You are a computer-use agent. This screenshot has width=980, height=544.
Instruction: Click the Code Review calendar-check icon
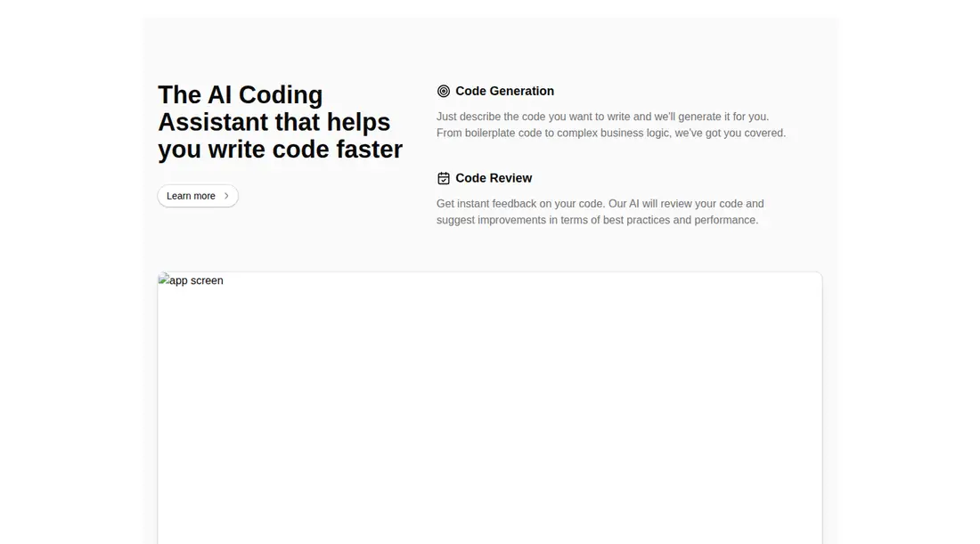[443, 179]
